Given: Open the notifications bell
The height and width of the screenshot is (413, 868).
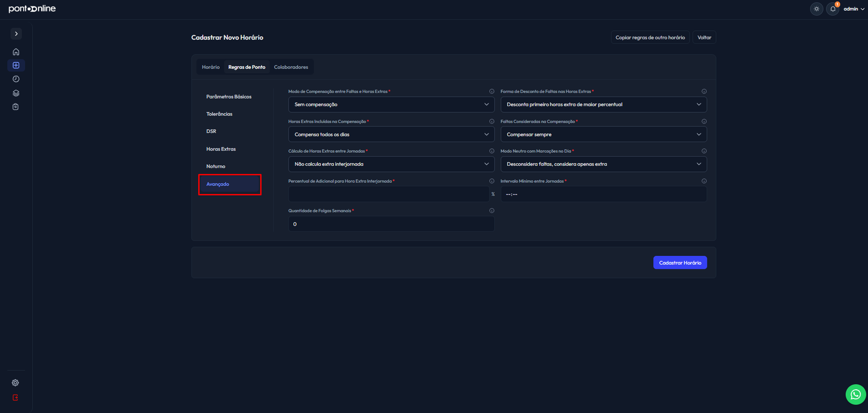Looking at the screenshot, I should point(833,9).
